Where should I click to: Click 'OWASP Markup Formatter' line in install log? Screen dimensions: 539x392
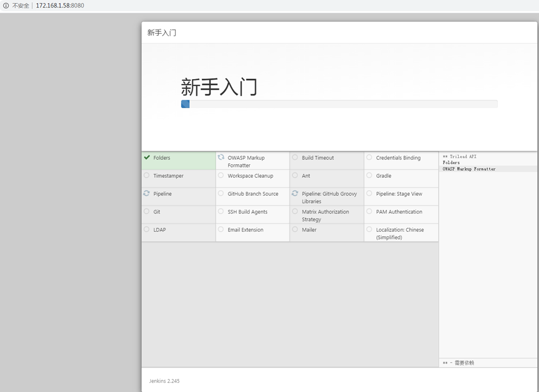pyautogui.click(x=469, y=169)
